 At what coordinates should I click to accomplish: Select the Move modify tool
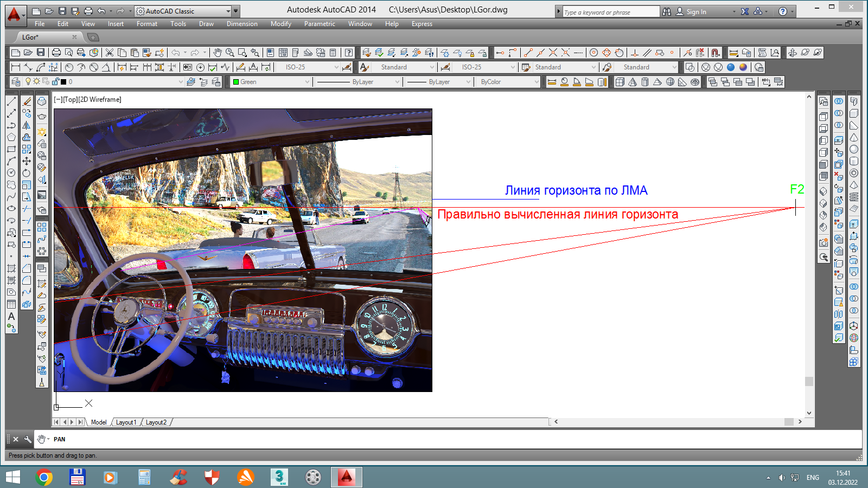27,161
